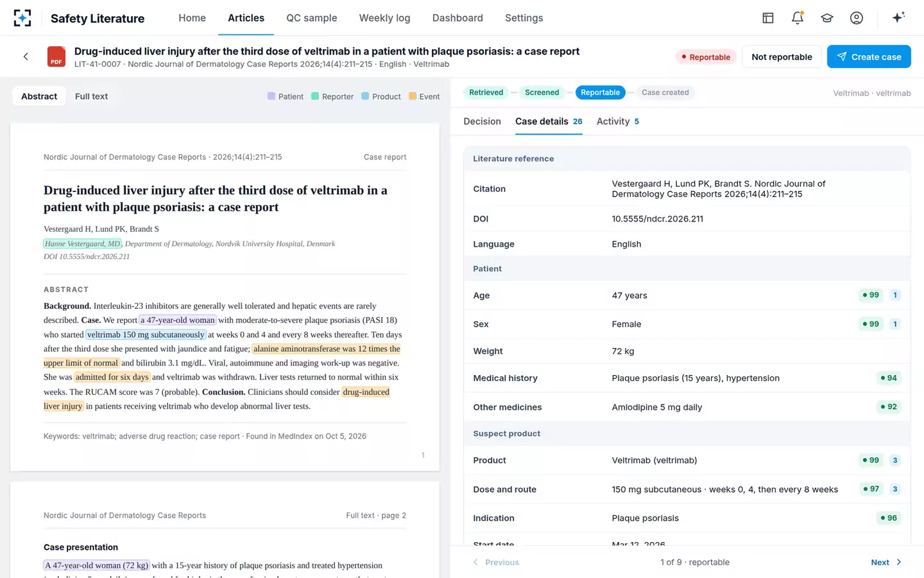The width and height of the screenshot is (924, 578).
Task: Click the Safety Literature logo icon
Action: coord(22,18)
